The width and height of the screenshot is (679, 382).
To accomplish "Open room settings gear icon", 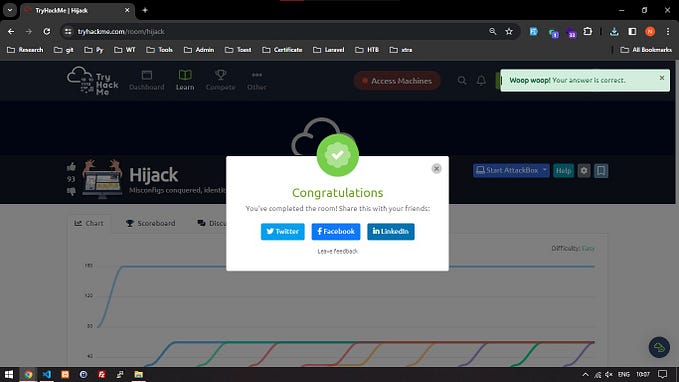I will point(584,171).
